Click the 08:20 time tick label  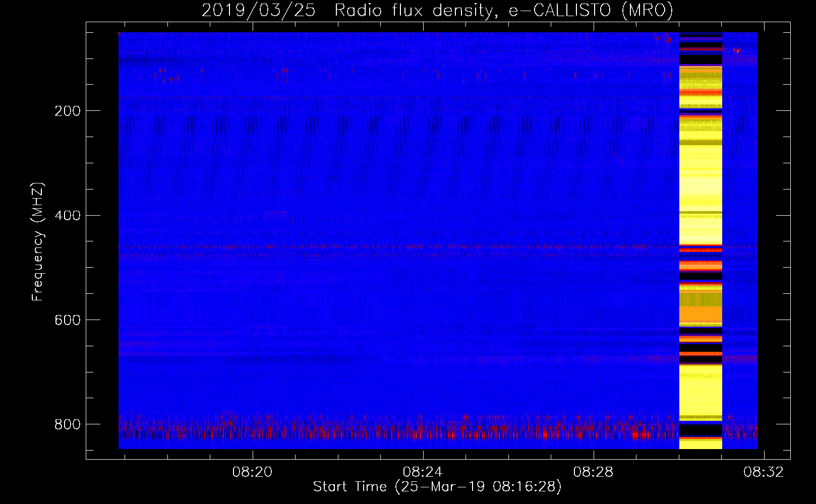(252, 472)
